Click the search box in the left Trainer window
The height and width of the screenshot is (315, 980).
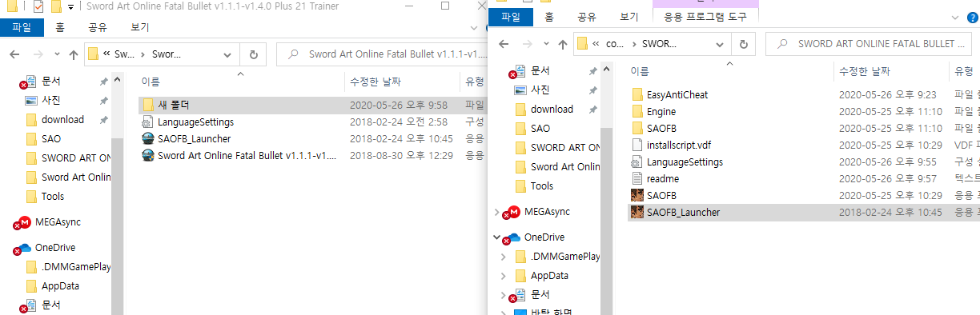coord(383,54)
